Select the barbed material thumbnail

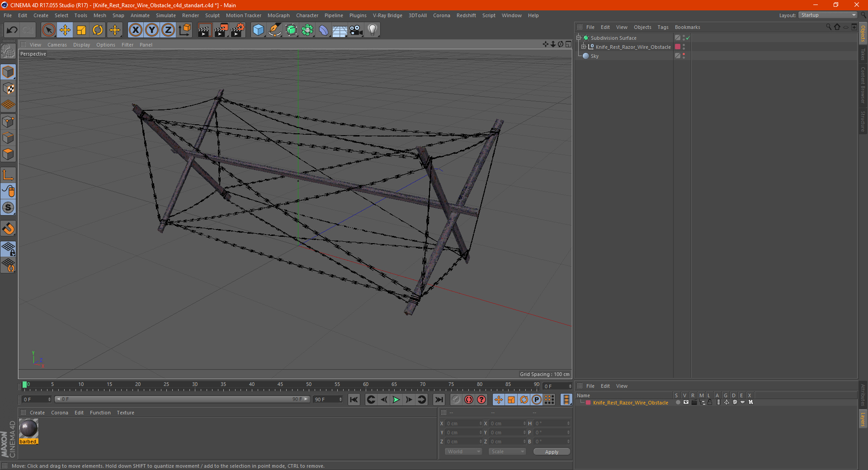28,428
